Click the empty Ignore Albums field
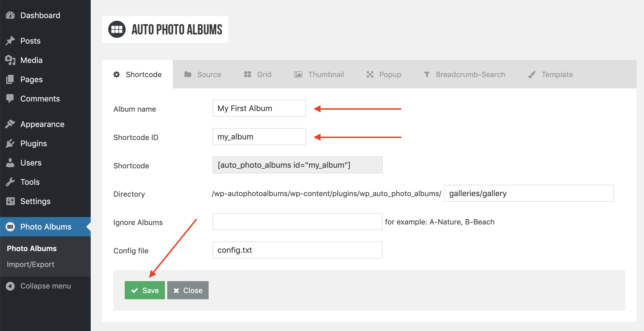 tap(298, 222)
